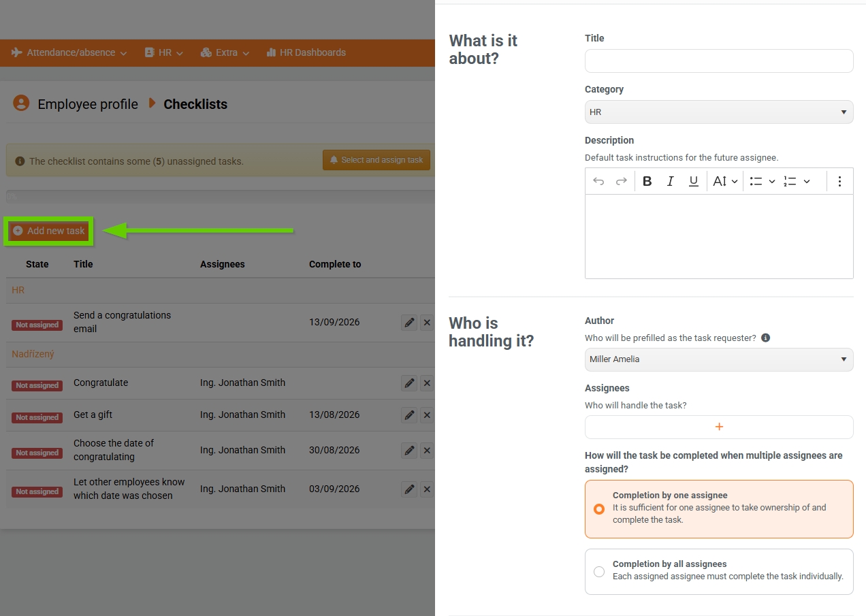Viewport: 866px width, 616px height.
Task: Redo in the description editor toolbar
Action: click(621, 181)
